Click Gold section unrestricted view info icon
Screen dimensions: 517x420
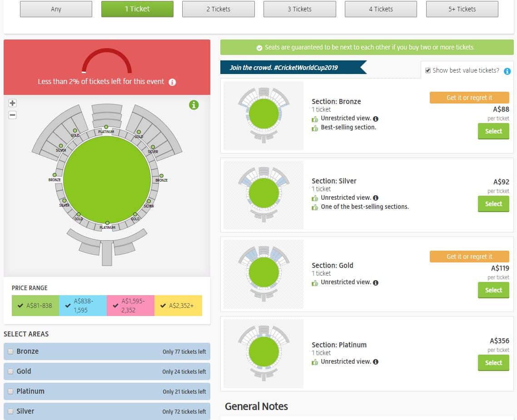376,282
